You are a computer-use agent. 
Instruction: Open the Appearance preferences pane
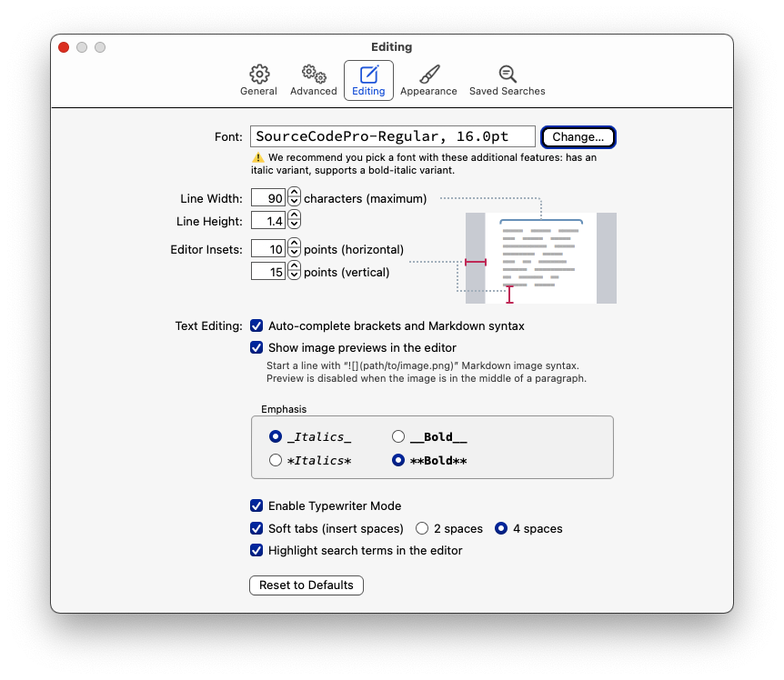pos(428,80)
